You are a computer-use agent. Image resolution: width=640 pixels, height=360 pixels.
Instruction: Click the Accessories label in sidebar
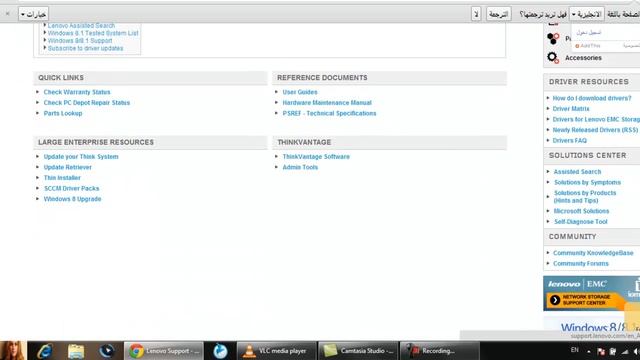coord(583,58)
